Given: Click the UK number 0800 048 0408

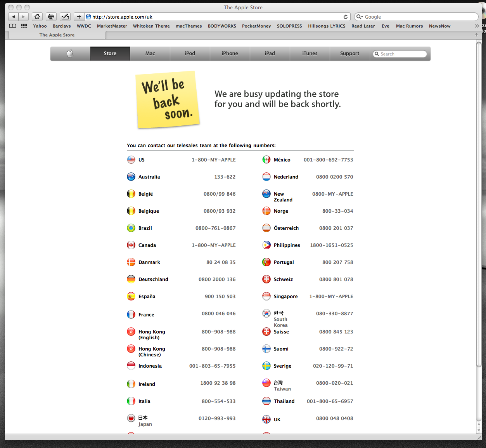Looking at the screenshot, I should click(x=335, y=418).
